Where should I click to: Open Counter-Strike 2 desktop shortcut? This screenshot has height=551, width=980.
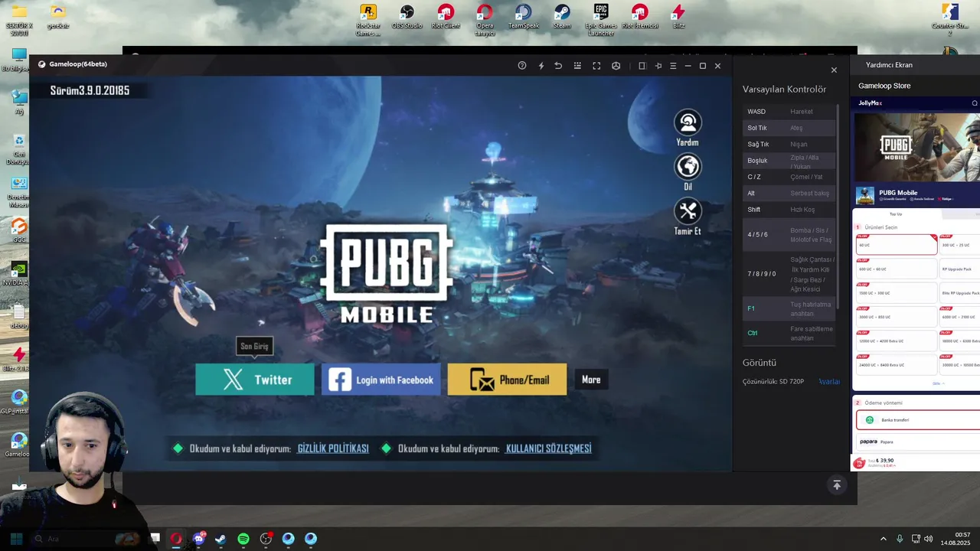pos(950,19)
